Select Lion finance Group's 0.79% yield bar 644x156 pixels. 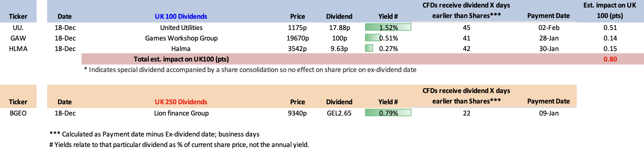coord(388,113)
